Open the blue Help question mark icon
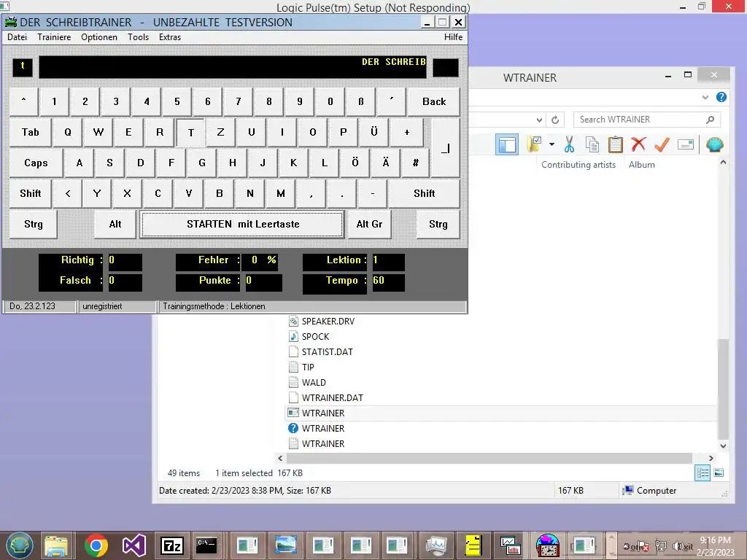Image resolution: width=747 pixels, height=560 pixels. 721,97
